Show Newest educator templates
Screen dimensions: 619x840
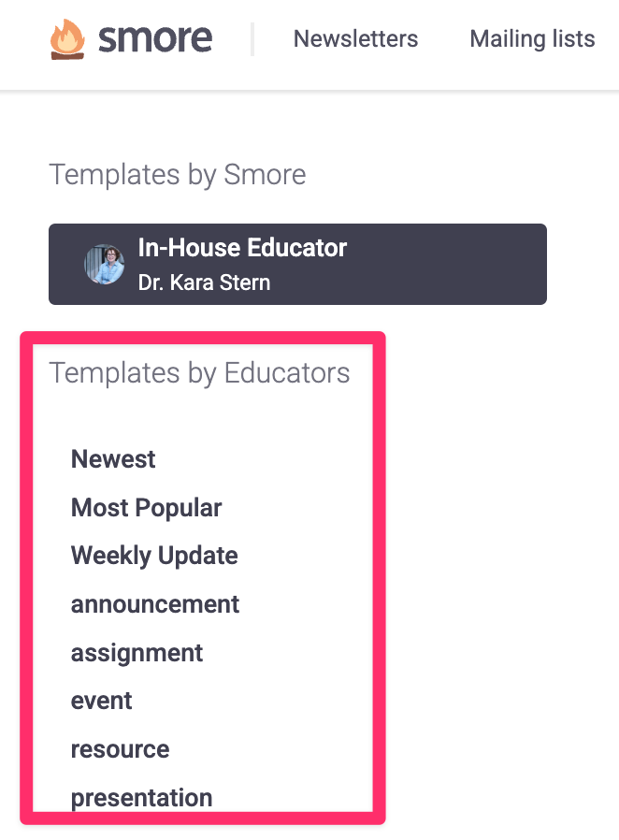coord(113,459)
